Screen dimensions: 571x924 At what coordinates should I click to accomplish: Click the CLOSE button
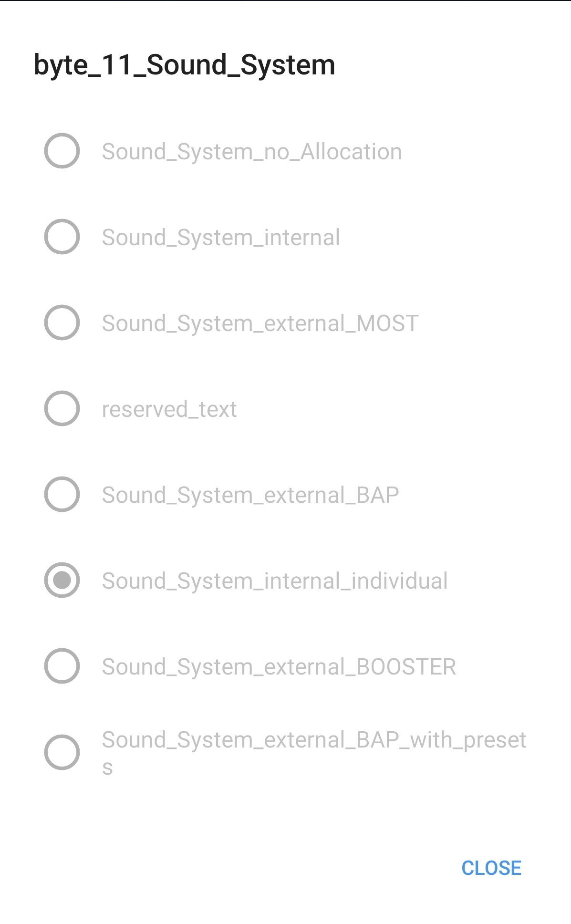point(491,868)
